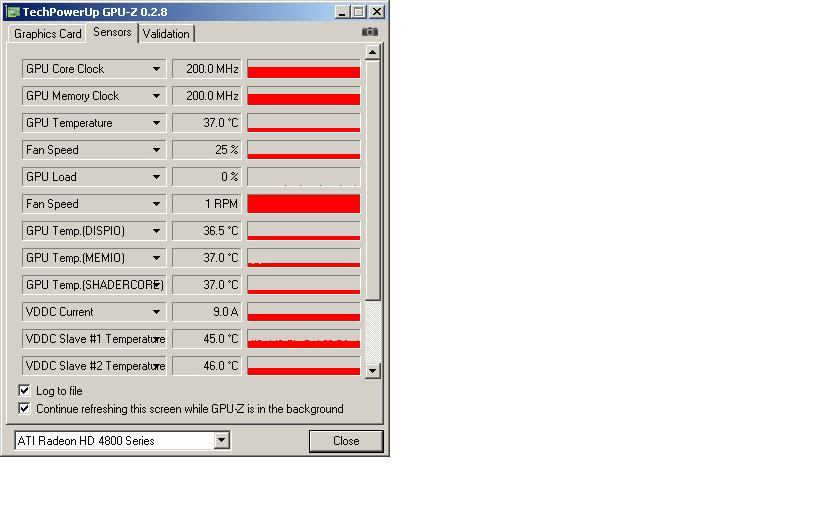The height and width of the screenshot is (525, 840).
Task: Close the GPU-Z window via title bar X
Action: coord(377,12)
